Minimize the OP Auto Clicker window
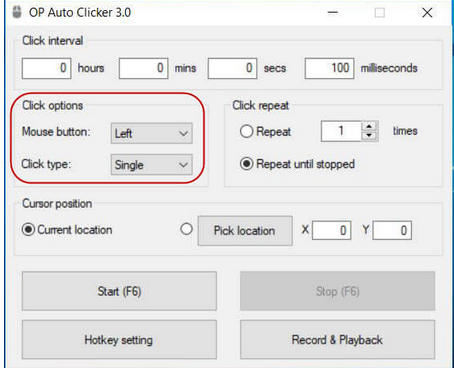 pos(333,13)
